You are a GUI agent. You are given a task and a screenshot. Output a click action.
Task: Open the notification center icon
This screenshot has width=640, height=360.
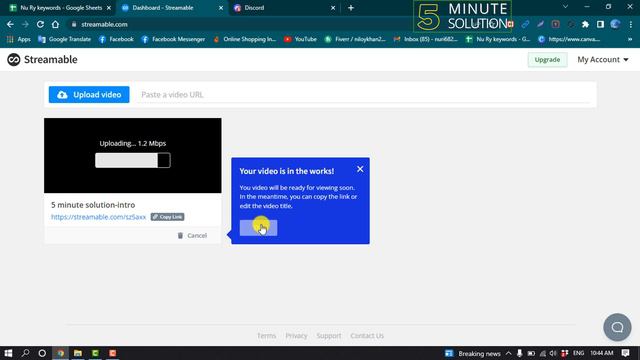(x=626, y=353)
